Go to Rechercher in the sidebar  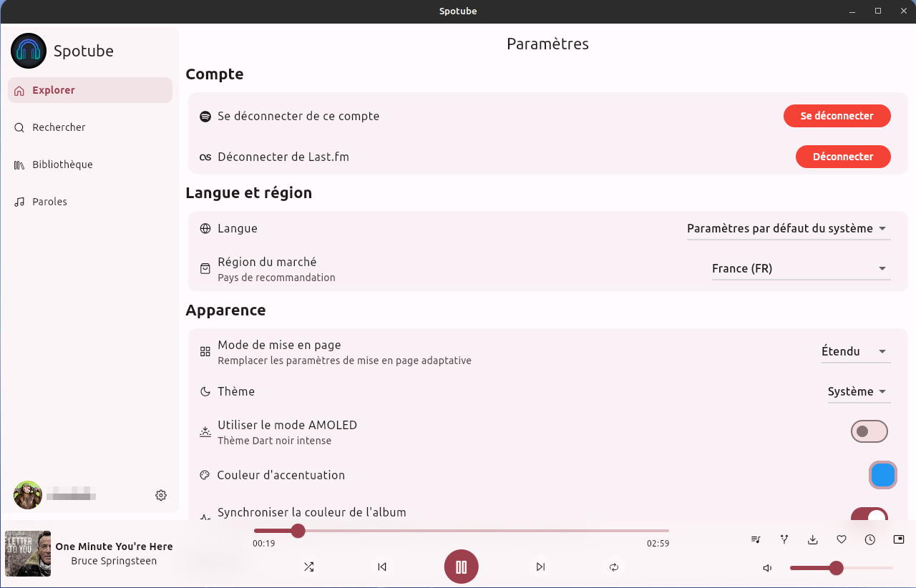pos(59,127)
